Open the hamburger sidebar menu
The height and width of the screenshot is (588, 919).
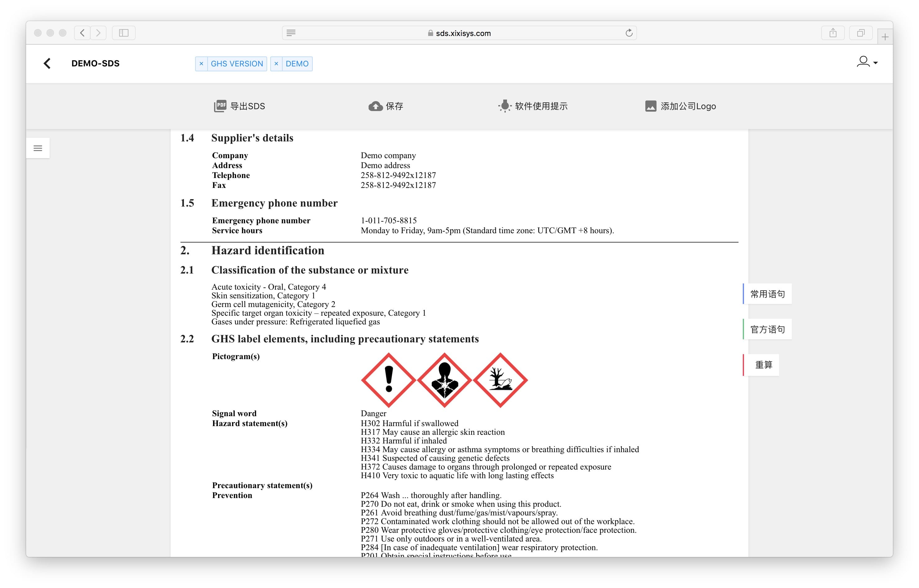(x=38, y=148)
